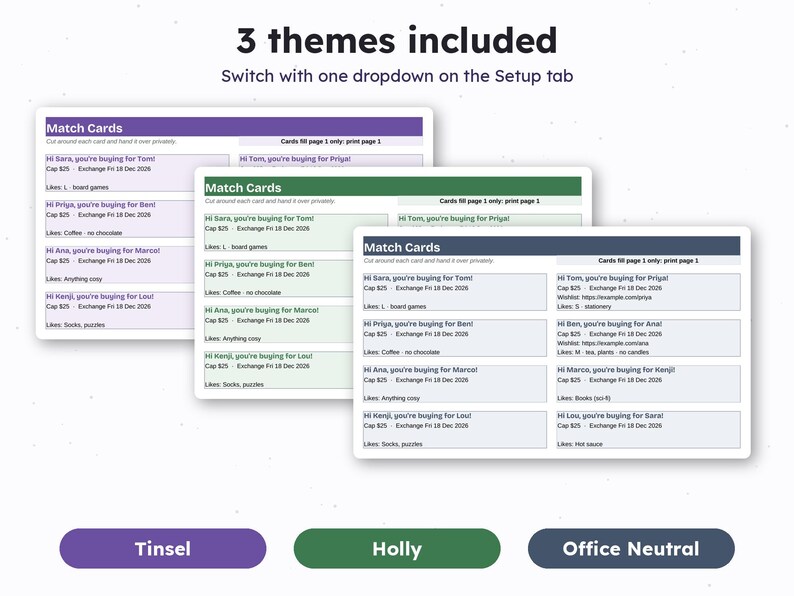This screenshot has height=596, width=794.
Task: Click the green "Match Cards" title bar
Action: coord(393,187)
